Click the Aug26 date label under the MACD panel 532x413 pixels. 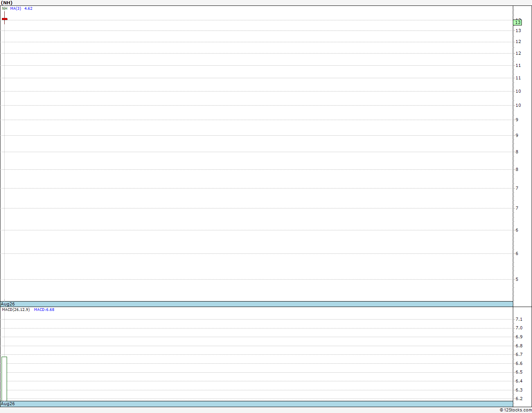(8, 404)
